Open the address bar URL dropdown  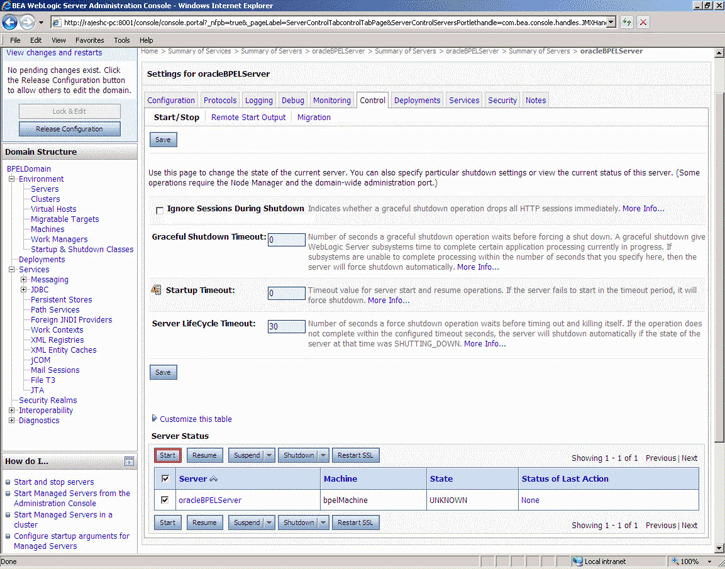[x=610, y=22]
